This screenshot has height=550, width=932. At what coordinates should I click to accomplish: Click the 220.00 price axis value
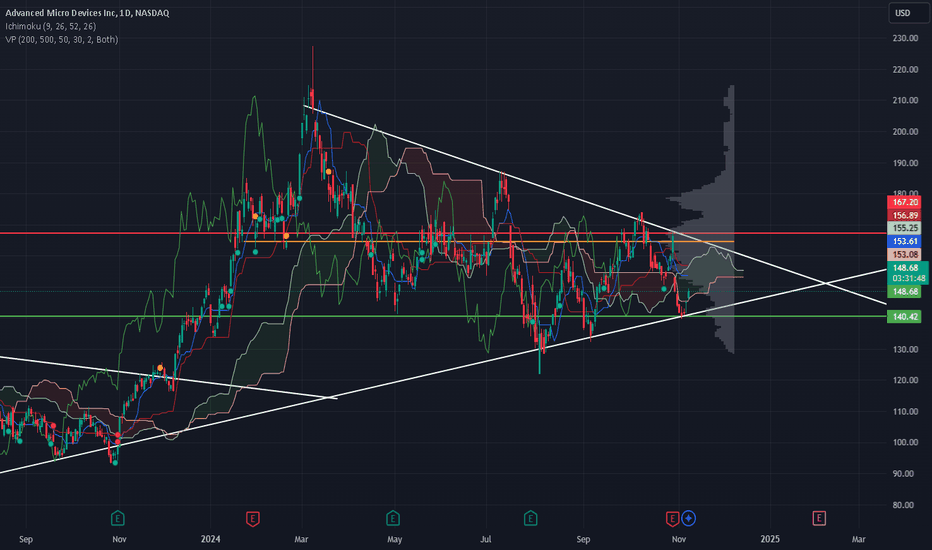pos(905,70)
